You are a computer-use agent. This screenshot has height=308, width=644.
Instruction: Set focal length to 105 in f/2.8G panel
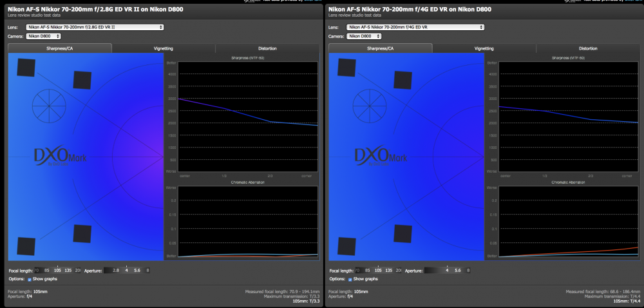58,271
